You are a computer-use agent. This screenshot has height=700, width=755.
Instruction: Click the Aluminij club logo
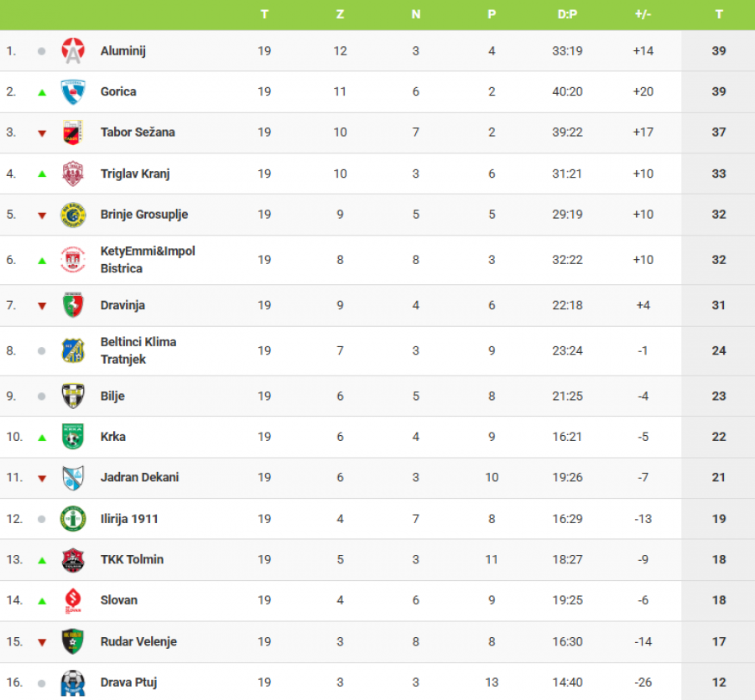73,51
